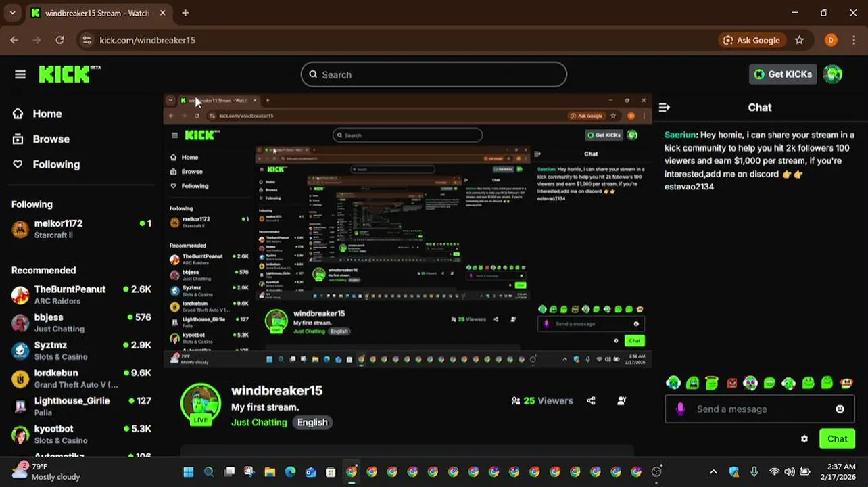Open TheBurntPeanut recommended channel
Viewport: 868px width, 487px height.
point(81,295)
